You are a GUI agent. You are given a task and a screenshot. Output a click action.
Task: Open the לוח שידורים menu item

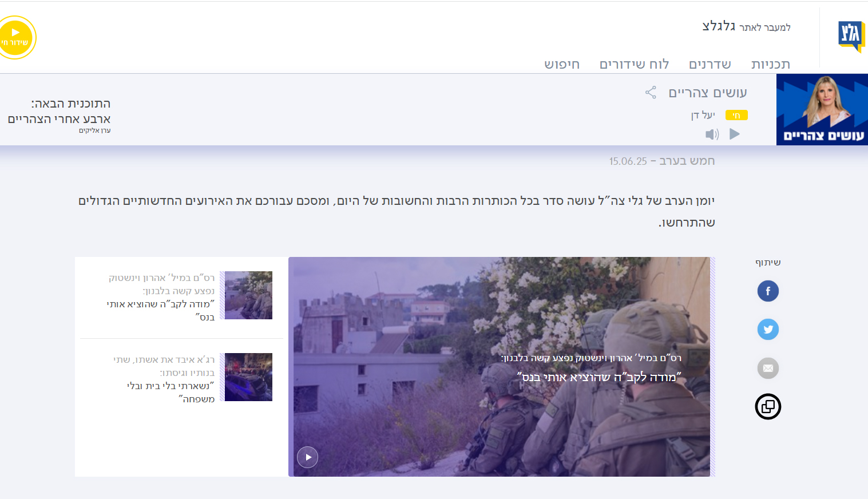pyautogui.click(x=634, y=65)
